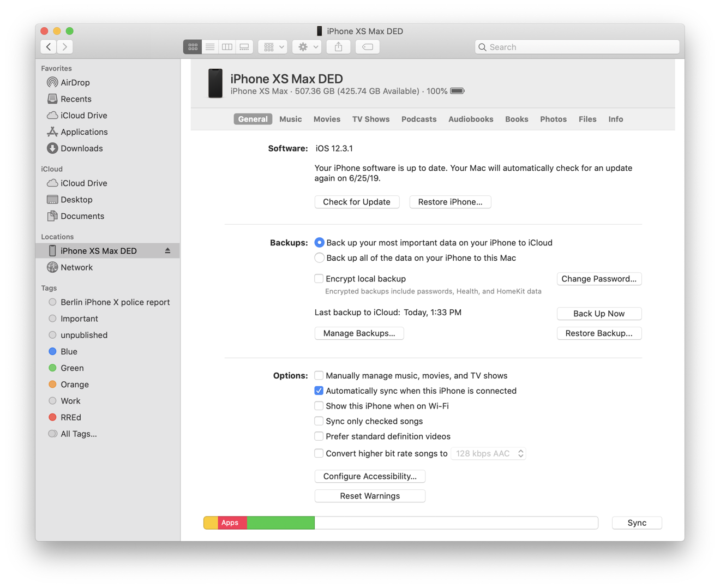Switch to the Movies tab
This screenshot has width=720, height=588.
pyautogui.click(x=327, y=119)
